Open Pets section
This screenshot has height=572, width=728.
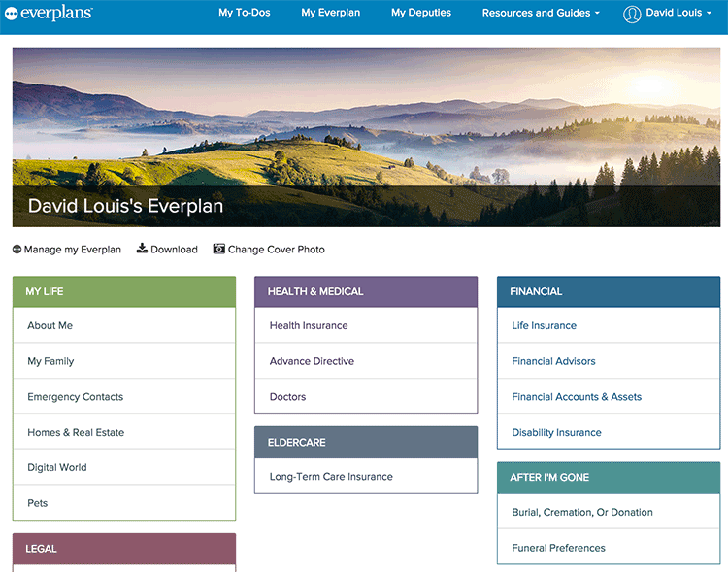[x=124, y=503]
